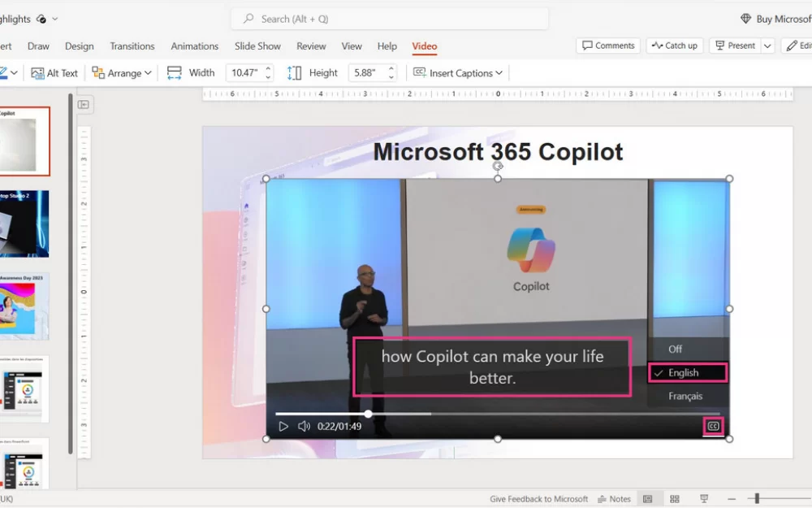Collapse the slide thumbnail pane
Viewport: 812px width, 508px height.
coord(84,105)
